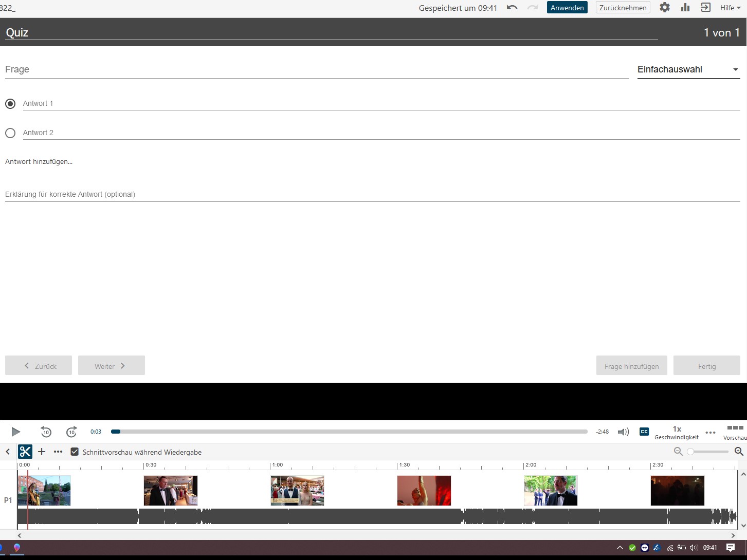Open the statistics bar chart icon
This screenshot has width=747, height=560.
685,8
